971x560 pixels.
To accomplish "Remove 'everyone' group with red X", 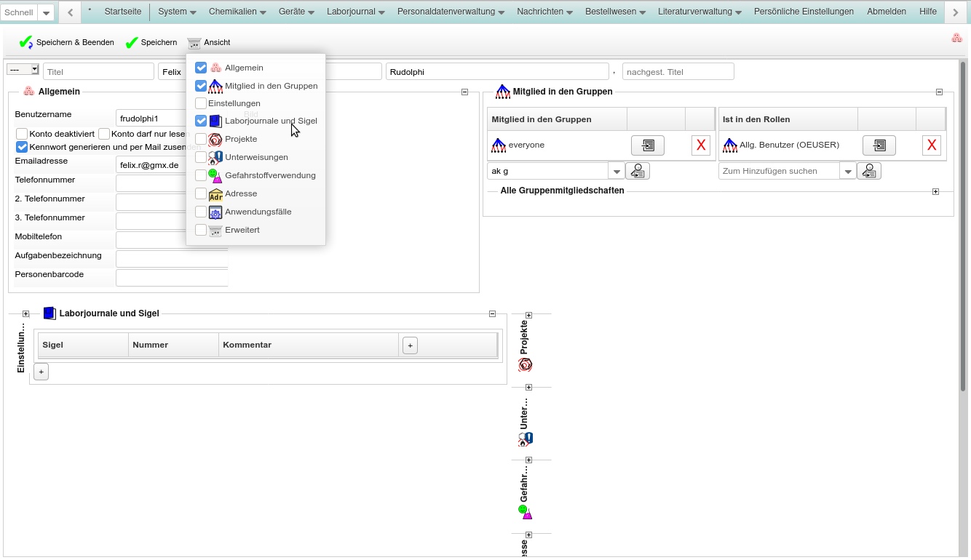I will coord(701,145).
